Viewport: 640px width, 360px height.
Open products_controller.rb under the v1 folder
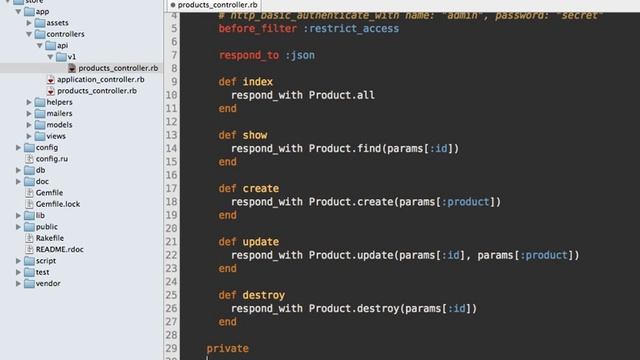click(x=118, y=68)
